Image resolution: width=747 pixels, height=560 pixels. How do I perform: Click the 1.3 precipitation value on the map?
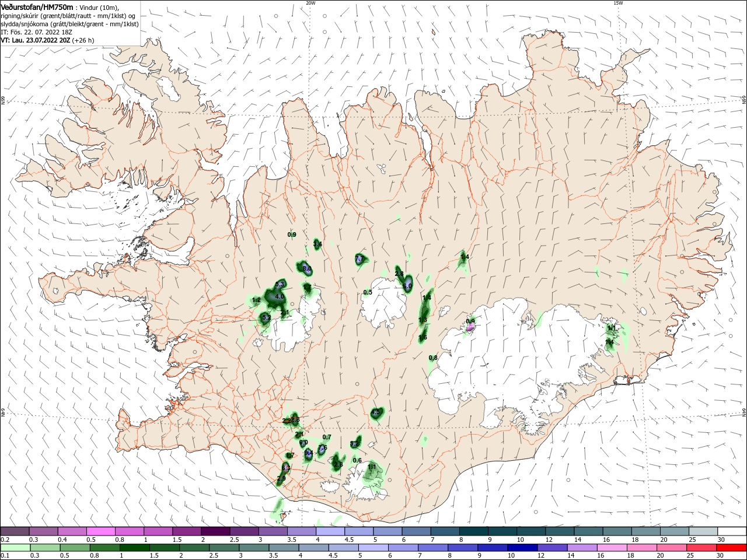click(423, 320)
